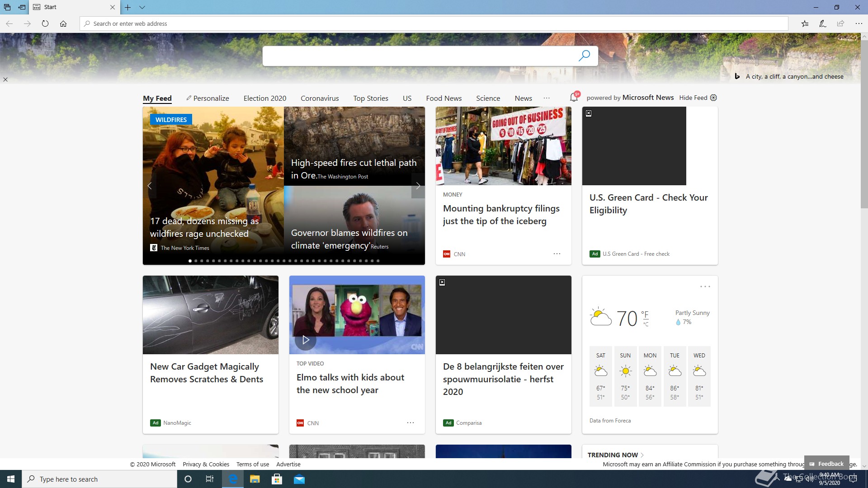Click the browser Back arrow
Screen dimensions: 868x488
pos(9,23)
